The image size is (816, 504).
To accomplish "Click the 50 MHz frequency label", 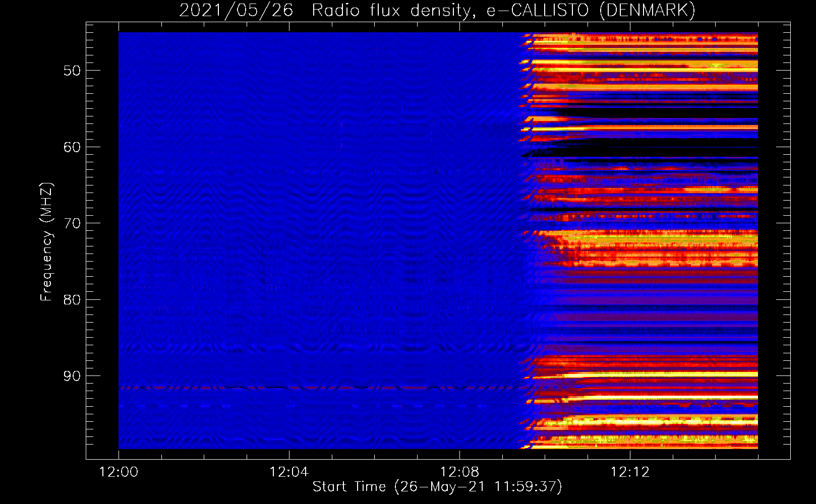I will click(x=72, y=71).
